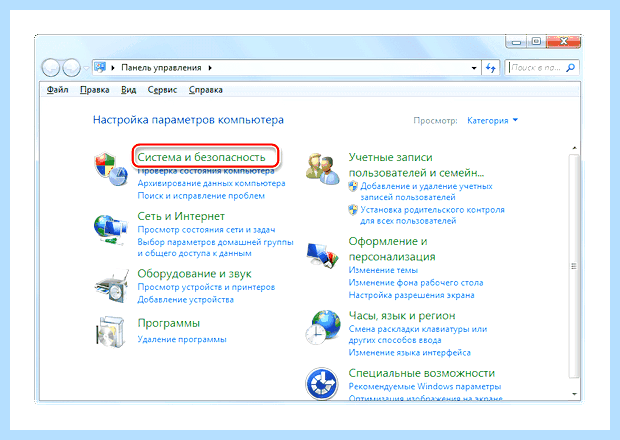Click Изменение языка интерфейса link
The image size is (620, 440).
coord(409,353)
